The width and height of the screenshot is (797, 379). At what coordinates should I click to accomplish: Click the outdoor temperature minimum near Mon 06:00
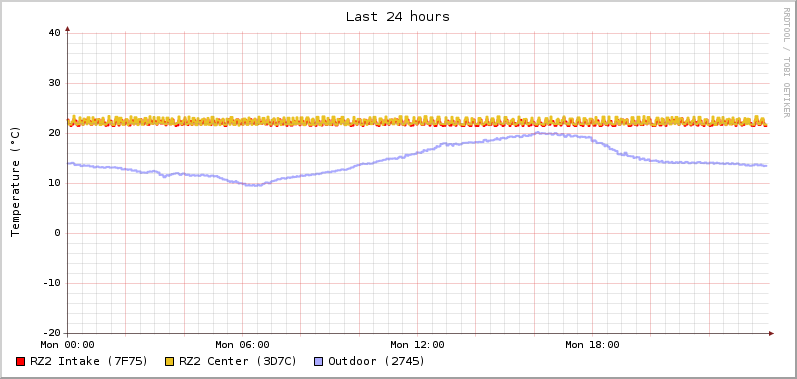[x=255, y=185]
